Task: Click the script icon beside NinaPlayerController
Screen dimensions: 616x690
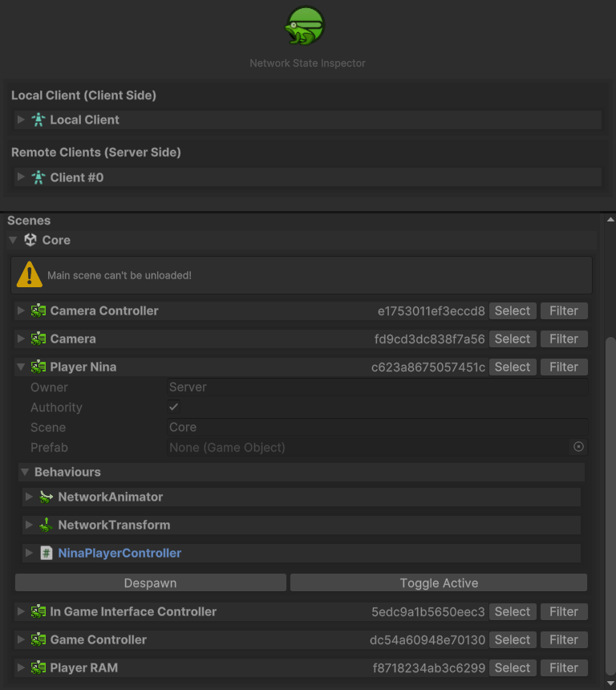Action: click(x=47, y=552)
